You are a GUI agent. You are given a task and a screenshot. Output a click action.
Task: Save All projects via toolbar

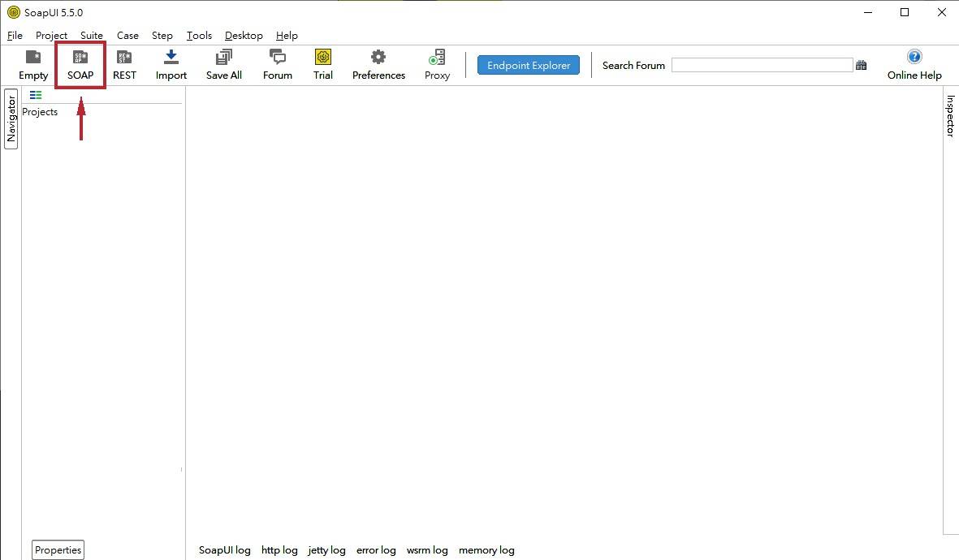(x=224, y=65)
